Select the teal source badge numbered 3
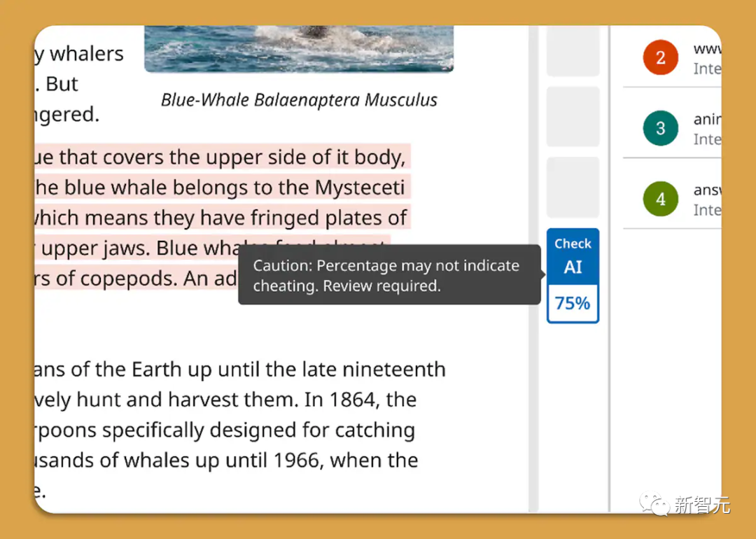Viewport: 756px width, 539px height. 660,128
